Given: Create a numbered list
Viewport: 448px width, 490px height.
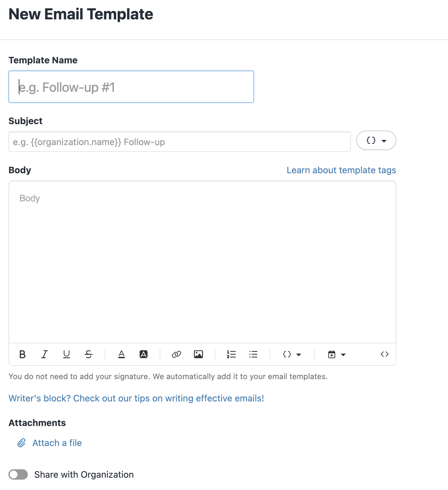Looking at the screenshot, I should point(231,354).
